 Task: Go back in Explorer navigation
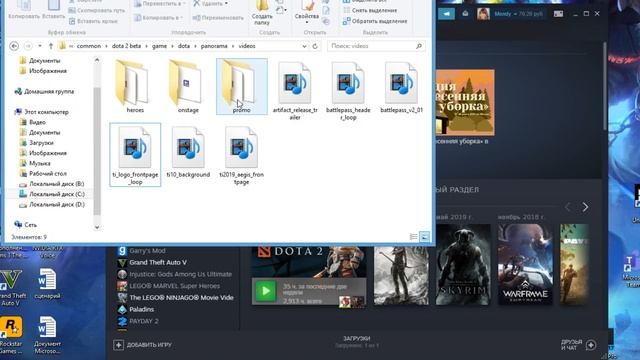coord(14,46)
